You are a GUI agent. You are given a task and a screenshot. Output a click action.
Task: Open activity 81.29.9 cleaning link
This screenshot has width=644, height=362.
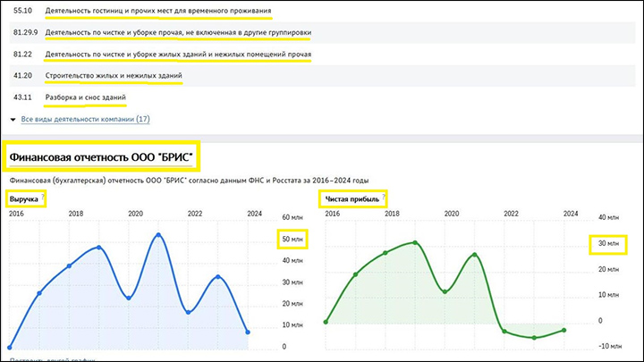click(178, 33)
